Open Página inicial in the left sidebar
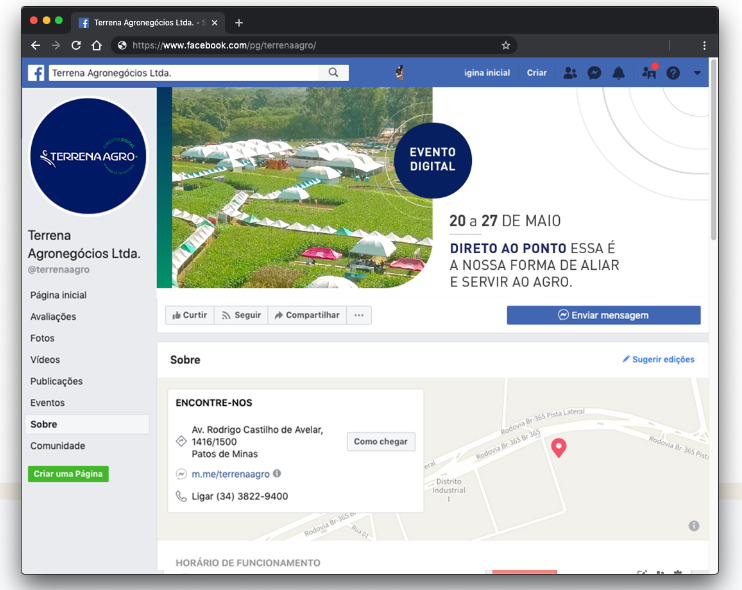Viewport: 742px width, 590px height. pyautogui.click(x=58, y=295)
